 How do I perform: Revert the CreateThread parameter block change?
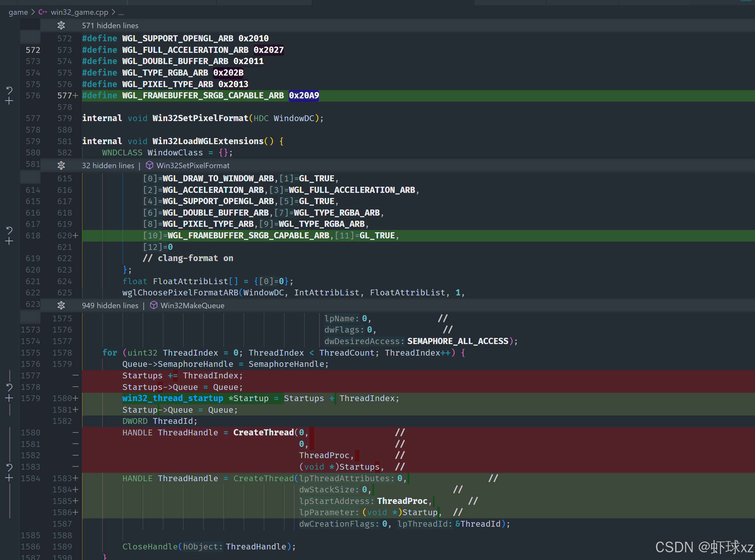tap(9, 467)
